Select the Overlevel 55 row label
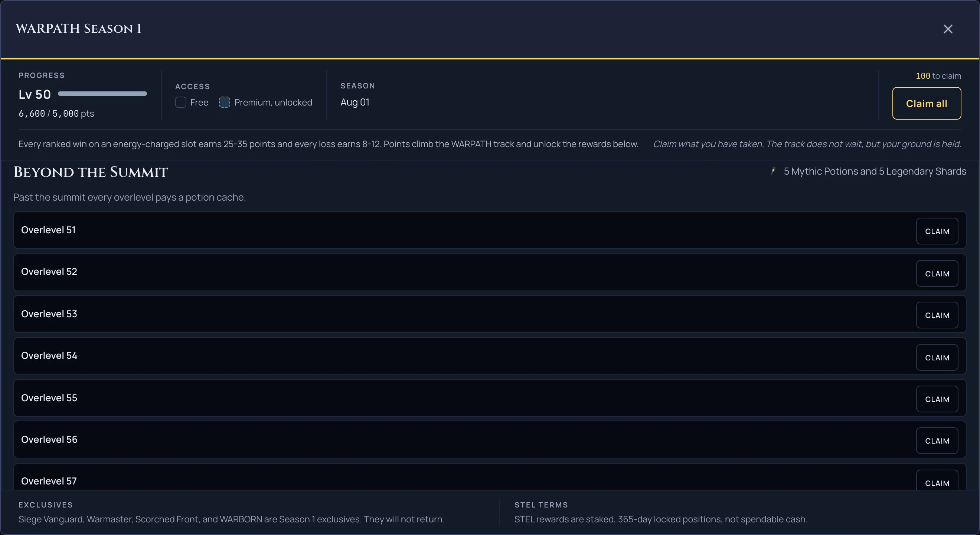The image size is (980, 535). (x=49, y=398)
